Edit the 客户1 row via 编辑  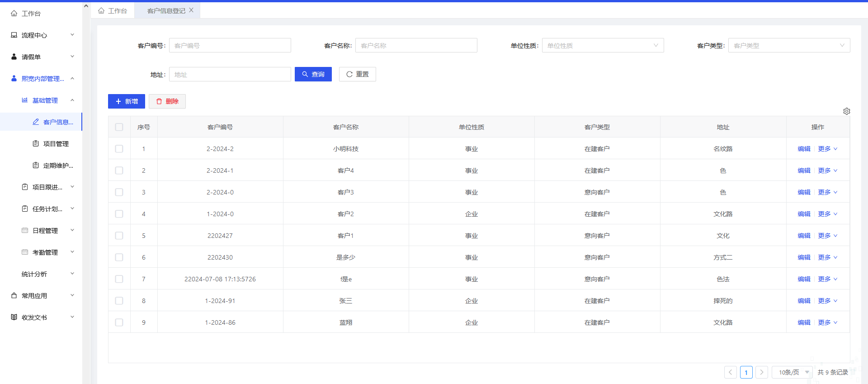(804, 236)
